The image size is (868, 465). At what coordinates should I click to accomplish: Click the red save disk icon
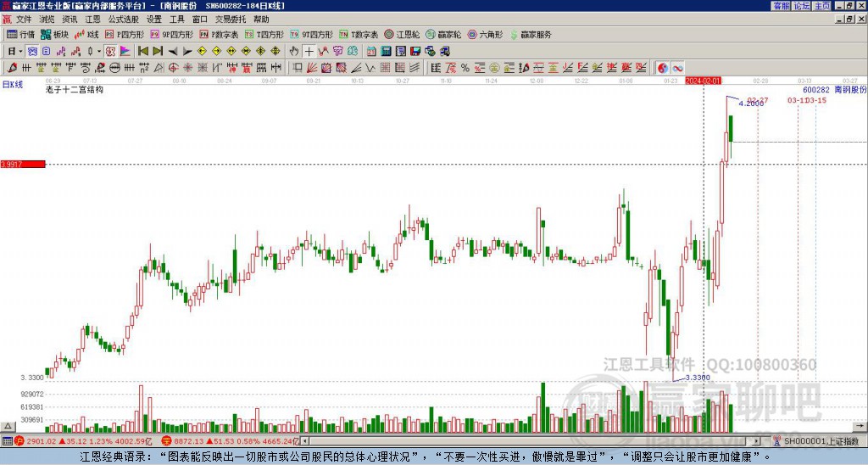[x=415, y=51]
